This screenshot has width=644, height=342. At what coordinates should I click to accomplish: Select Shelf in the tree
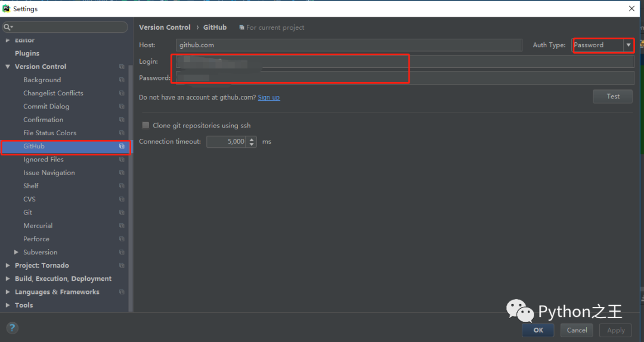31,186
